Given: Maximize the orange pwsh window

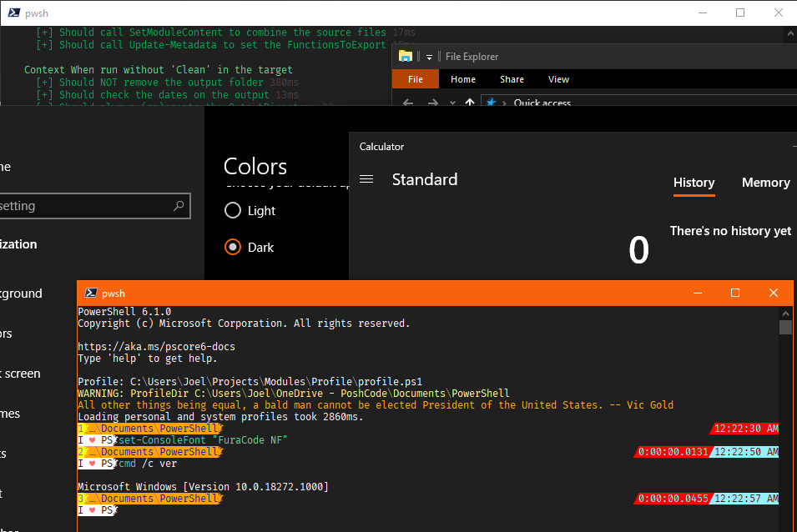Looking at the screenshot, I should pyautogui.click(x=735, y=293).
